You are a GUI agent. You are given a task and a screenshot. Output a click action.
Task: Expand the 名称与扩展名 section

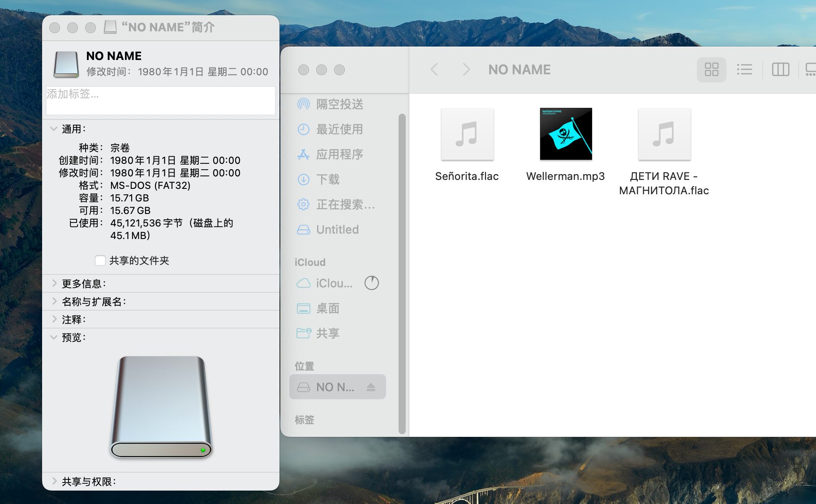coord(54,301)
